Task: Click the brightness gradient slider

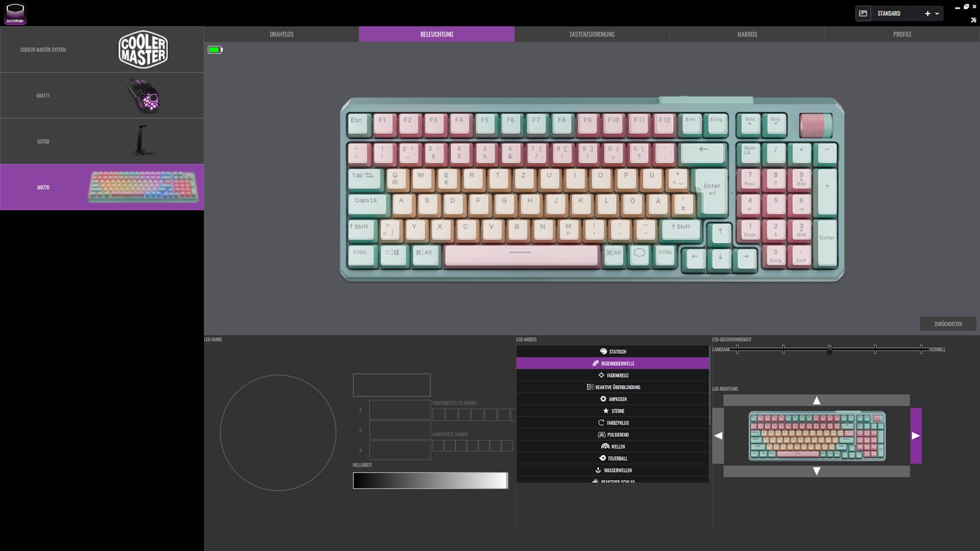Action: [x=430, y=481]
